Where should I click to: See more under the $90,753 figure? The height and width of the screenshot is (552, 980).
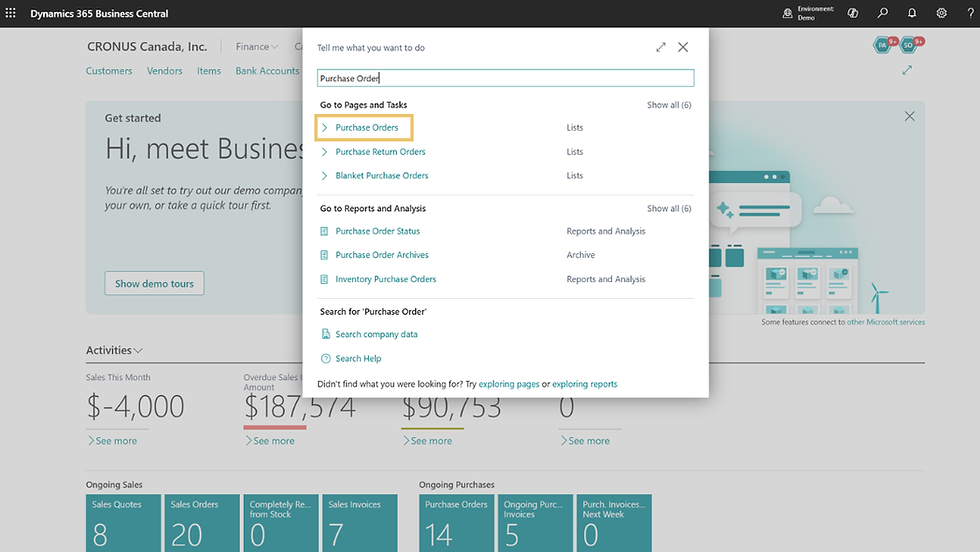point(428,441)
